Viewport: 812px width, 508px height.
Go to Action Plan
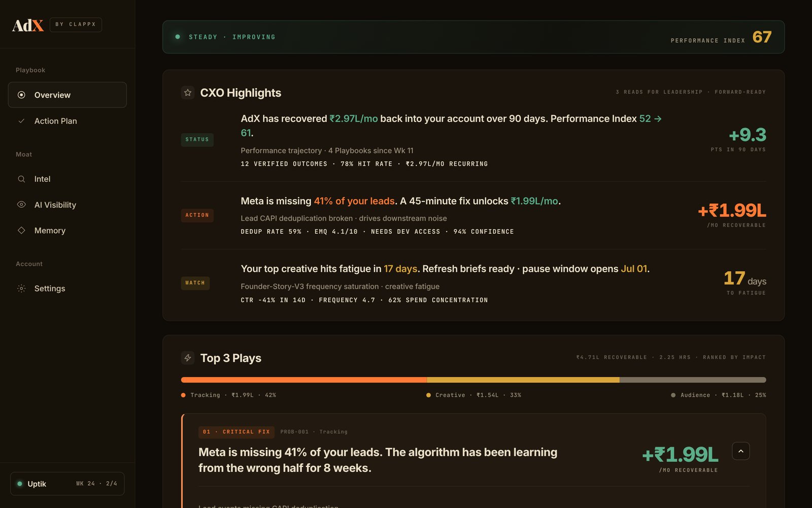point(67,121)
